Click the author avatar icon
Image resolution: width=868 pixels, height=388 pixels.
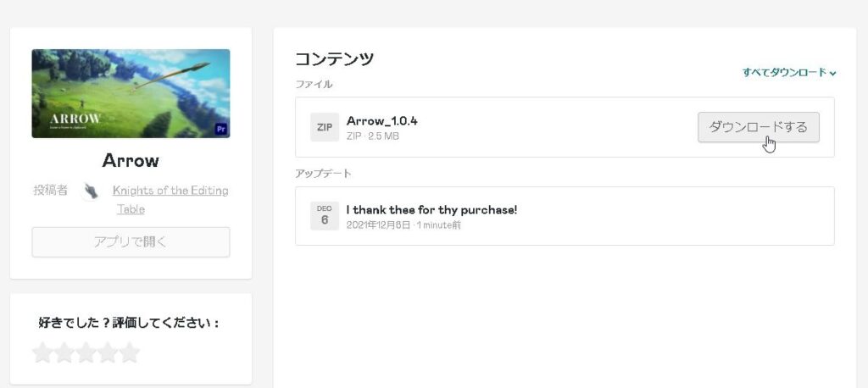(x=90, y=191)
